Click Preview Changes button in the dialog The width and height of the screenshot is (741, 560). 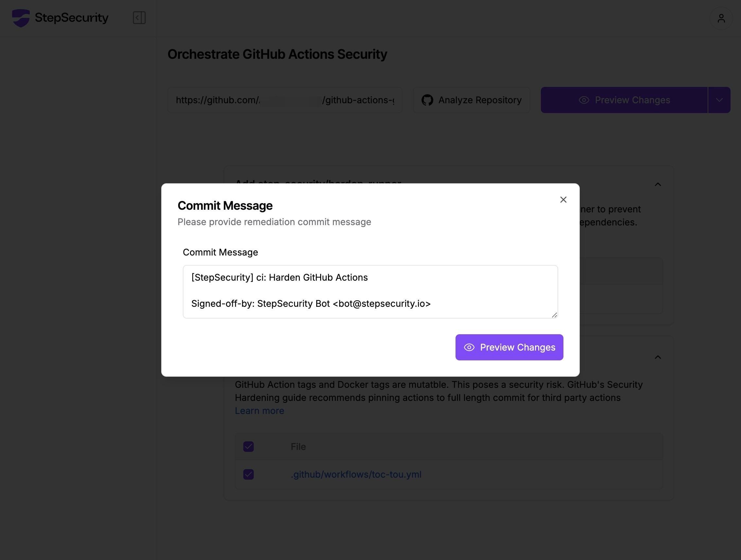[509, 347]
